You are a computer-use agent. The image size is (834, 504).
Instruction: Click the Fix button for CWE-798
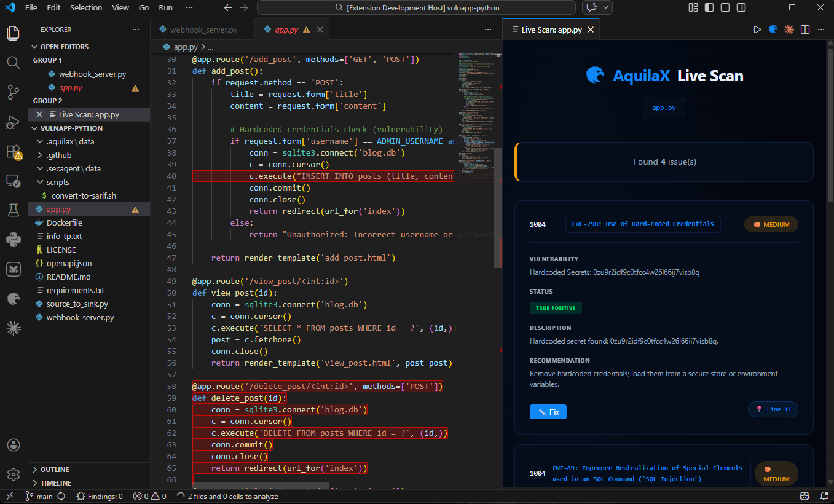pyautogui.click(x=548, y=412)
